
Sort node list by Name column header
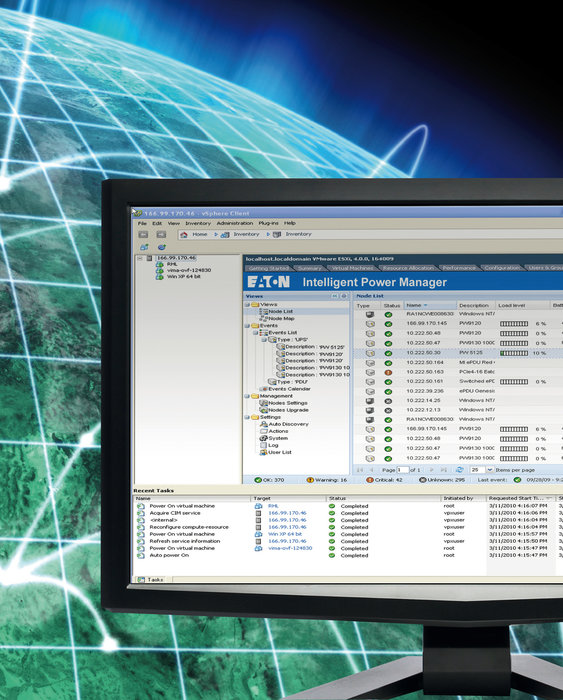click(x=430, y=305)
